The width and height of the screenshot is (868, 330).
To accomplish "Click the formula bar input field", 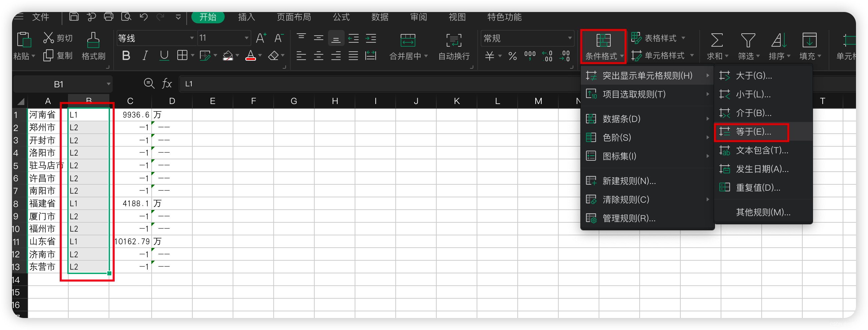I will point(380,84).
